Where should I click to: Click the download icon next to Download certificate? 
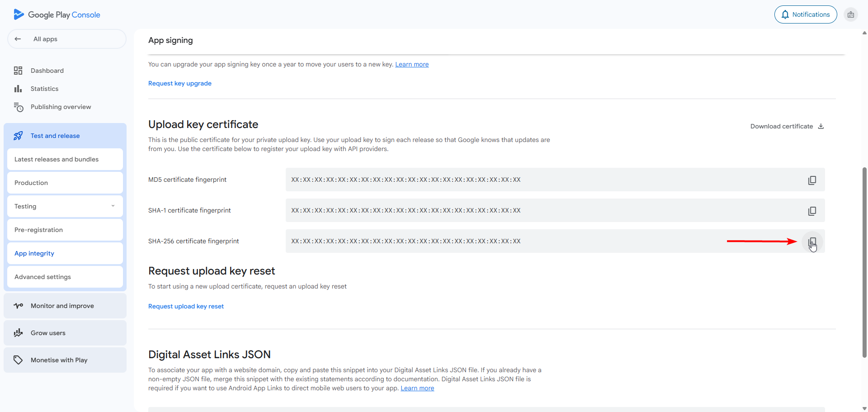tap(821, 126)
